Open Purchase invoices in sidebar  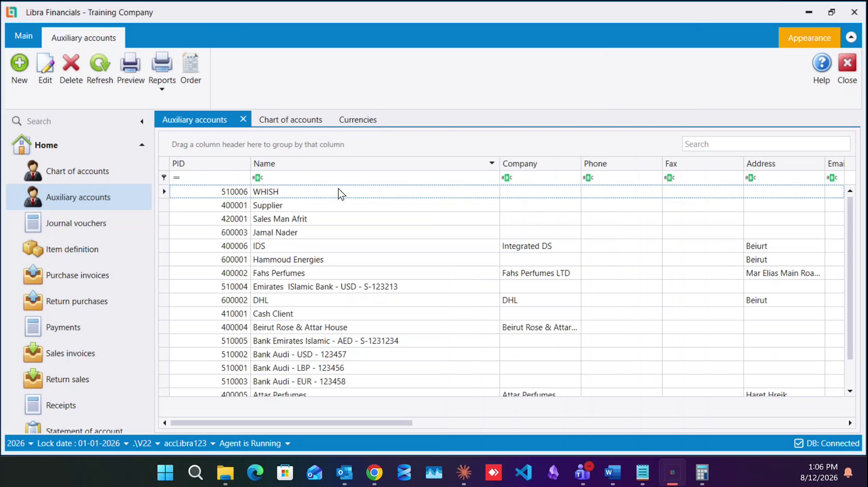click(77, 275)
